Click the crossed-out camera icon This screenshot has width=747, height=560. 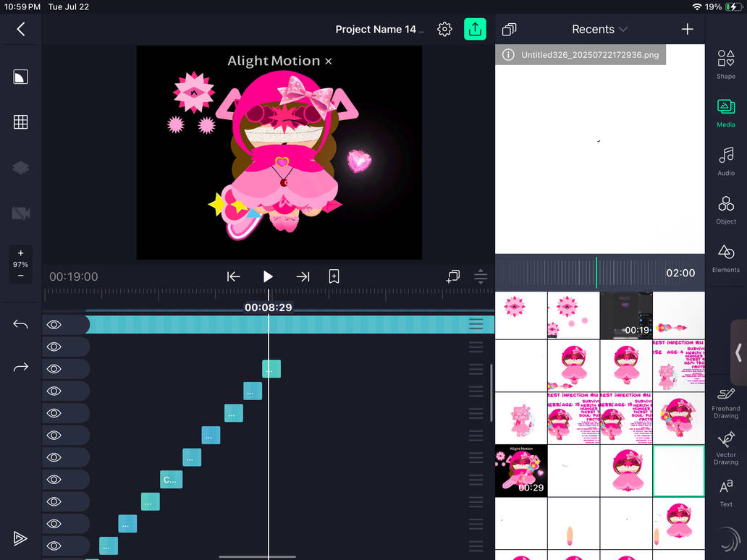click(20, 213)
